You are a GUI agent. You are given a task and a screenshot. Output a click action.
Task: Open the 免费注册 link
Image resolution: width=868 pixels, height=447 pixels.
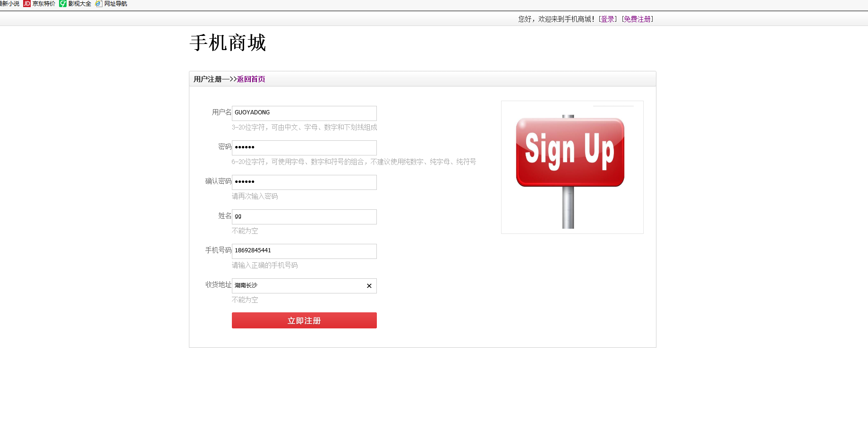point(637,19)
